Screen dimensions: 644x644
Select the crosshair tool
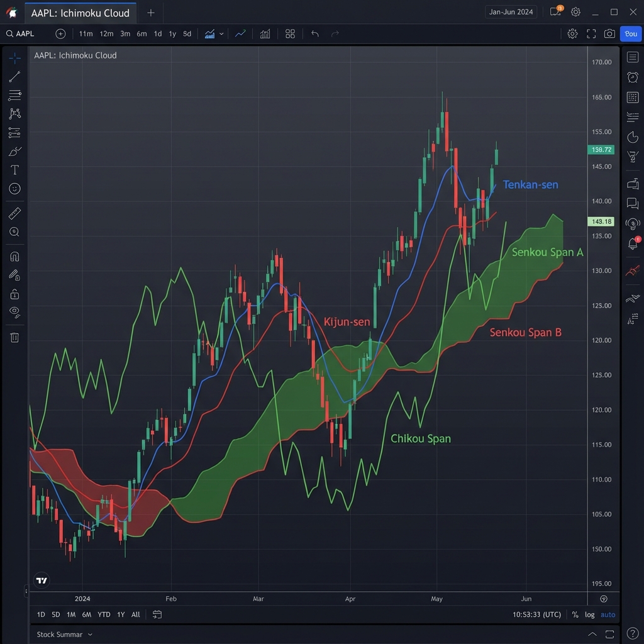coord(14,58)
